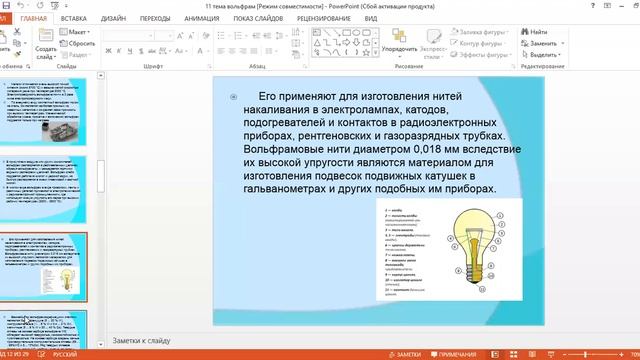Click the Cut scissors icon
Screen dimensions: 640x360
[17, 31]
